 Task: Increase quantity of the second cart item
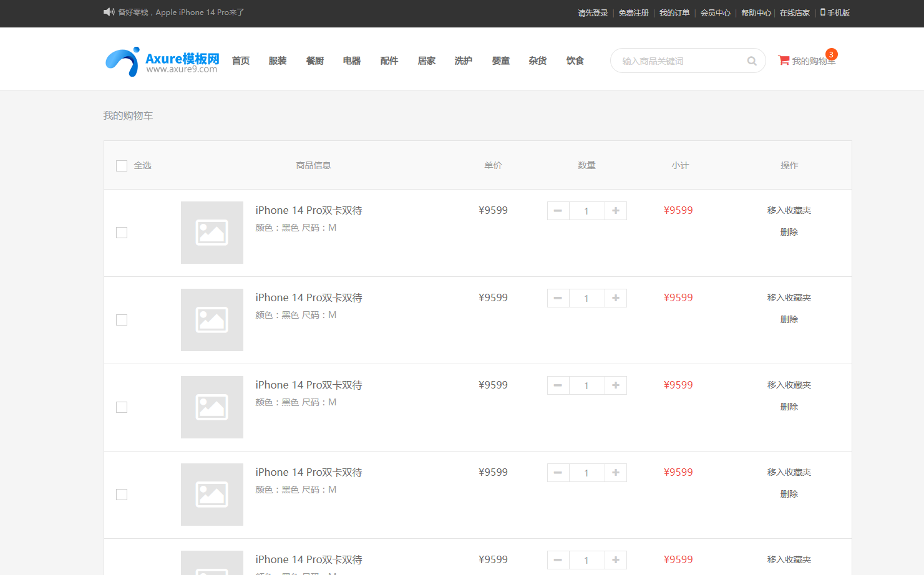pyautogui.click(x=616, y=298)
